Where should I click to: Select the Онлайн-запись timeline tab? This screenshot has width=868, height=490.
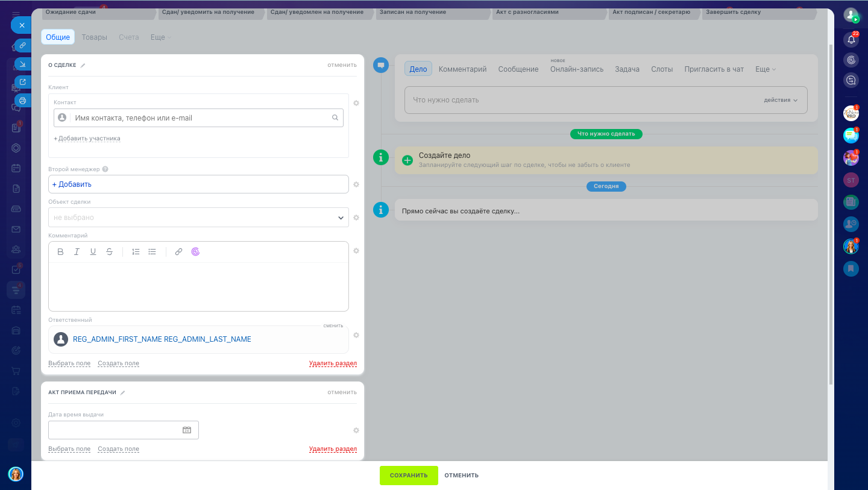coord(577,69)
